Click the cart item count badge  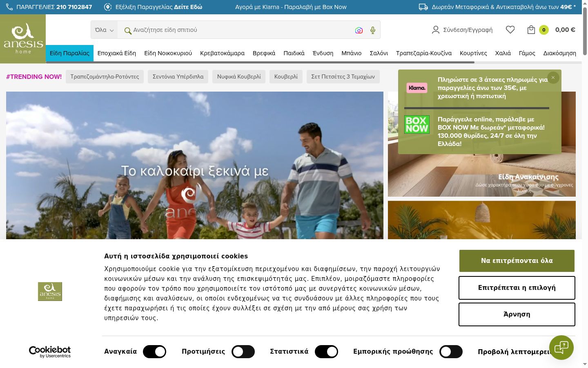pyautogui.click(x=544, y=30)
